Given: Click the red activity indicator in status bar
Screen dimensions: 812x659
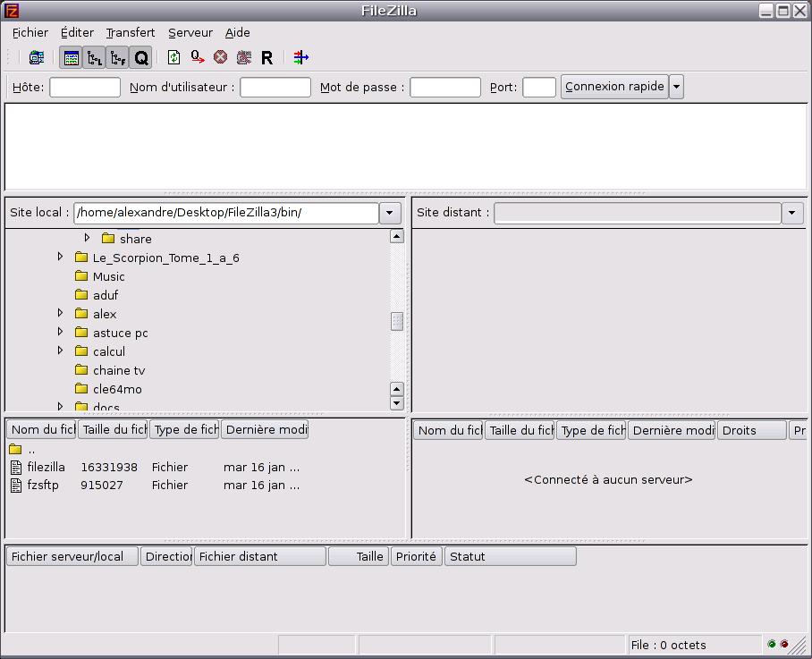Looking at the screenshot, I should (784, 644).
